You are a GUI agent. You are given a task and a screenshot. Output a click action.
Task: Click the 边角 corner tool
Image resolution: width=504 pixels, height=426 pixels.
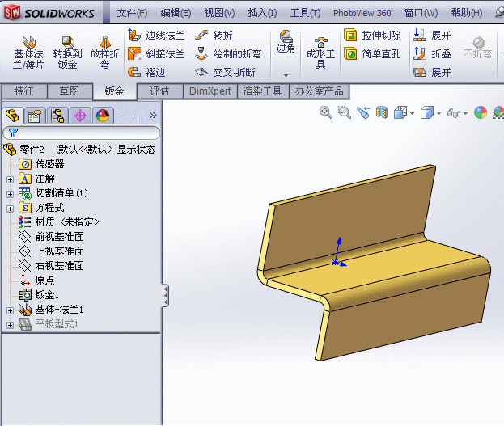pos(286,42)
